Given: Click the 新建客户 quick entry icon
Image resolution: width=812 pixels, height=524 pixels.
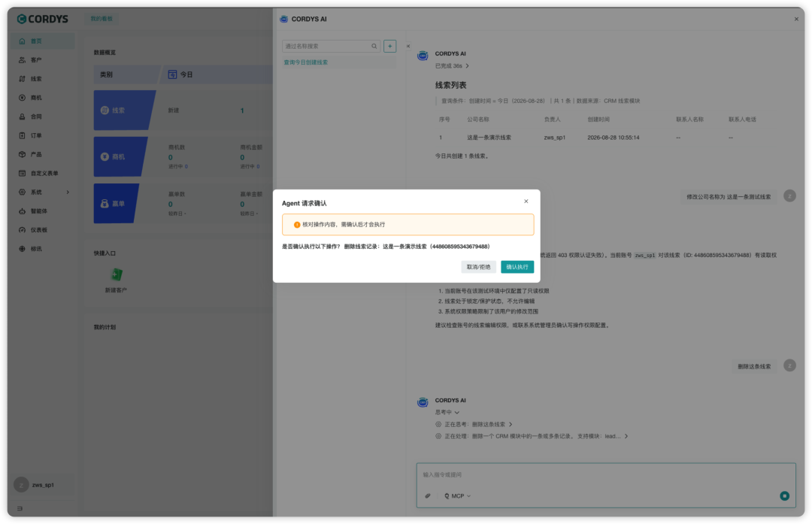Looking at the screenshot, I should coord(117,274).
